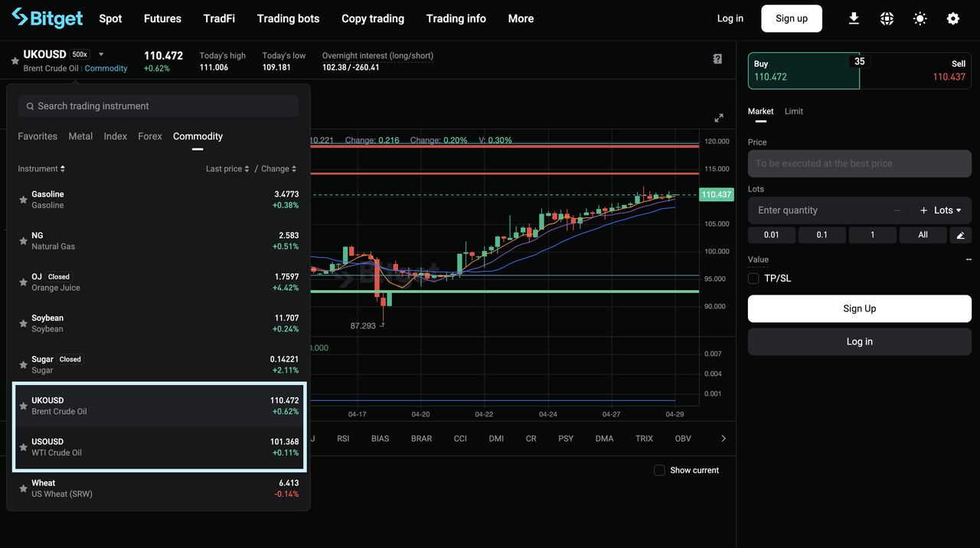Screen dimensions: 980x548
Task: Enable the TP/SL checkbox
Action: coord(753,279)
